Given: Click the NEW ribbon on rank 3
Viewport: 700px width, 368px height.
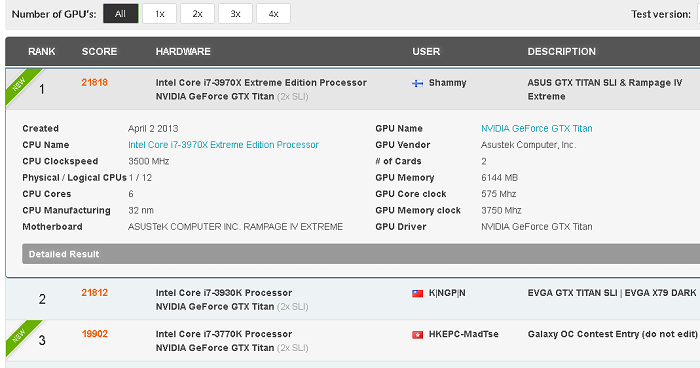Looking at the screenshot, I should pos(21,336).
